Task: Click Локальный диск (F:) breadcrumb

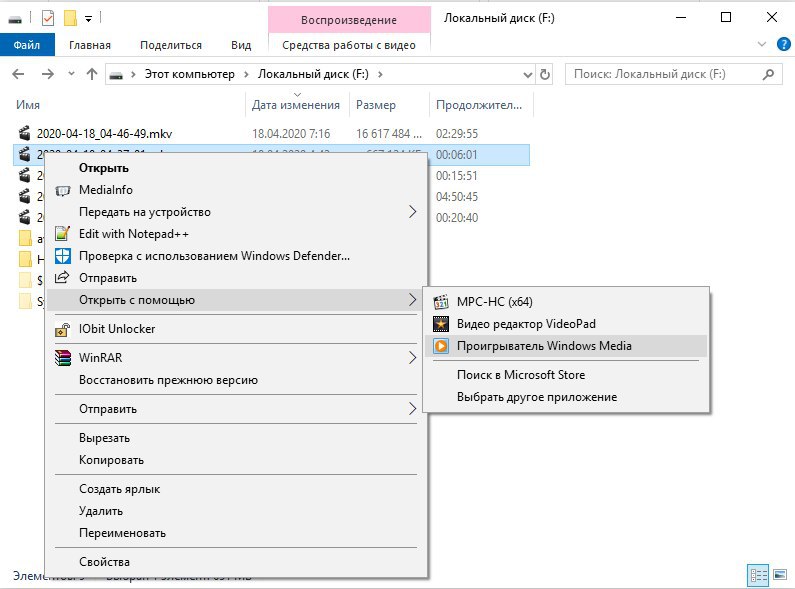Action: point(313,75)
